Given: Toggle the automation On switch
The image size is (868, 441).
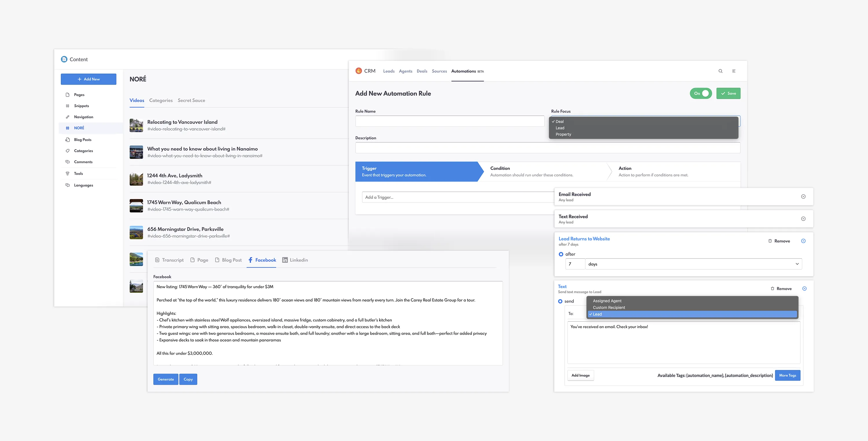Looking at the screenshot, I should coord(701,94).
